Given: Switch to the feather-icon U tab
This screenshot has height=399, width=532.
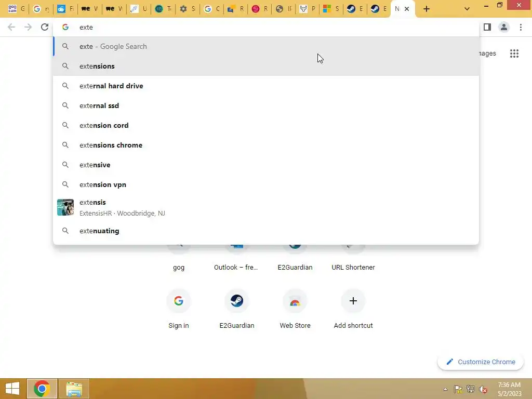Looking at the screenshot, I should (139, 9).
